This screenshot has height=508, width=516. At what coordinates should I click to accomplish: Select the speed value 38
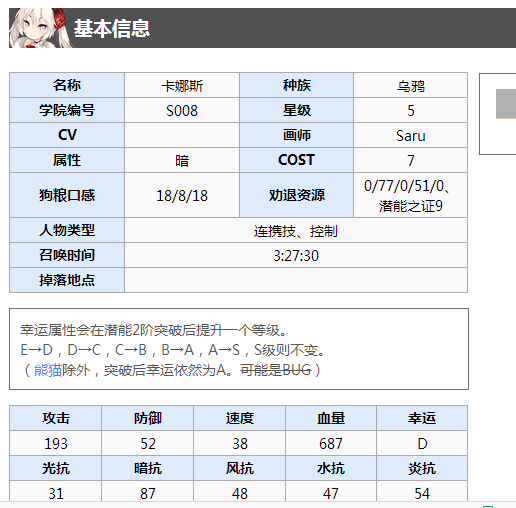240,444
